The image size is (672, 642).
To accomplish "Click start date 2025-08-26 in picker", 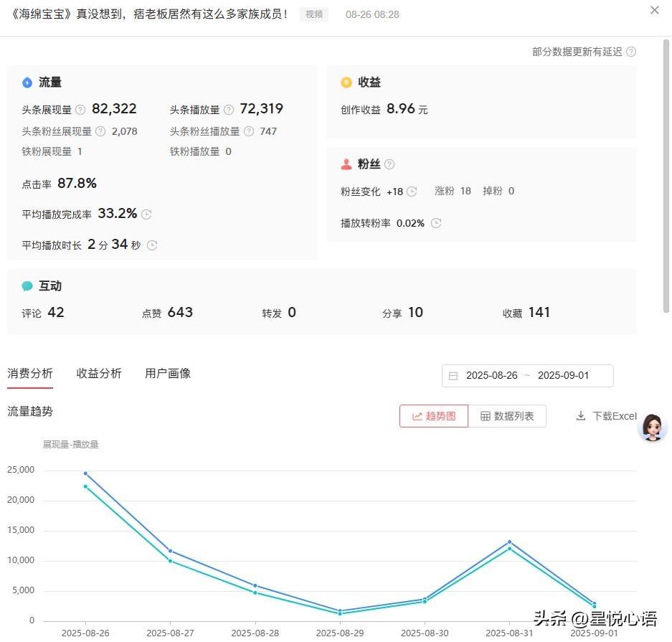I will tap(491, 375).
